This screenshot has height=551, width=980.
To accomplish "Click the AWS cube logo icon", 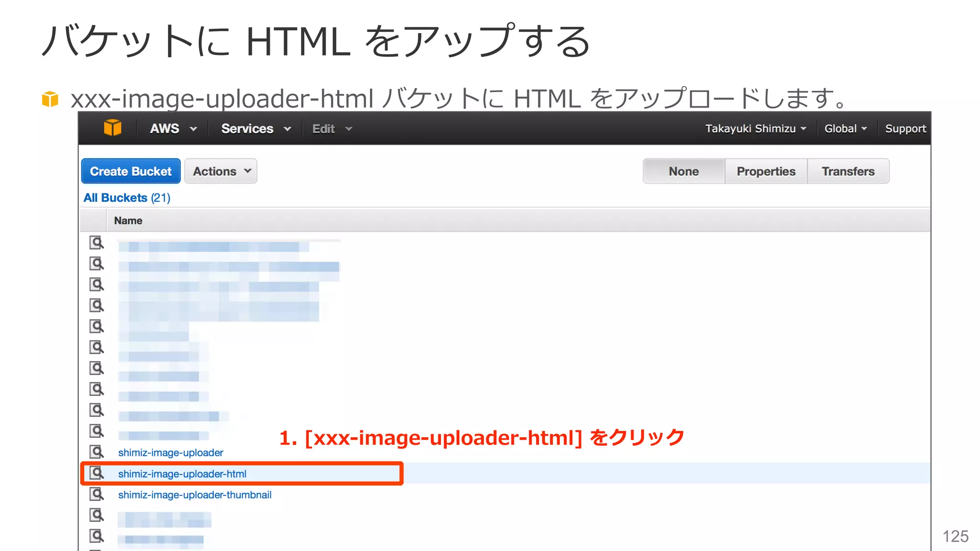I will [x=112, y=128].
